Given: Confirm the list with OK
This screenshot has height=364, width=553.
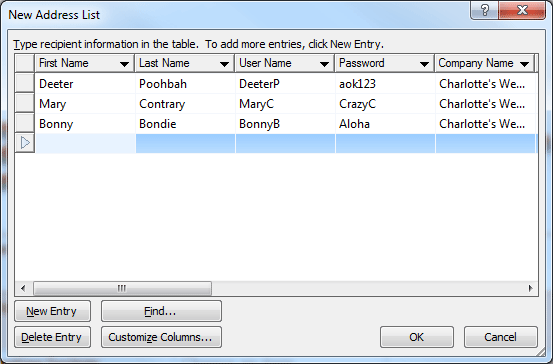Looking at the screenshot, I should (417, 337).
